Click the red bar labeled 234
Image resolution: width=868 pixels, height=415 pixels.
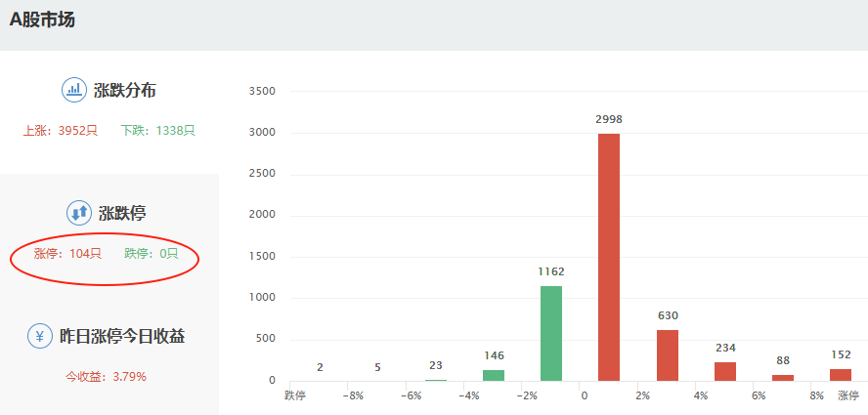pos(725,371)
